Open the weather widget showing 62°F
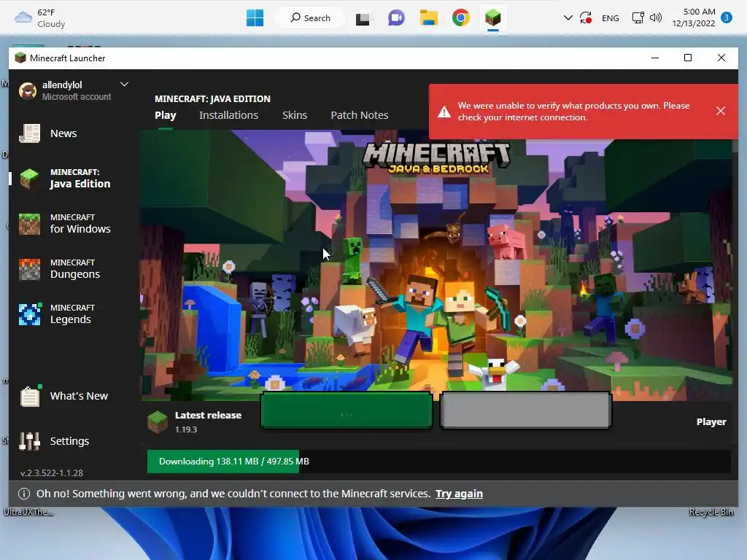The width and height of the screenshot is (747, 560). tap(40, 18)
